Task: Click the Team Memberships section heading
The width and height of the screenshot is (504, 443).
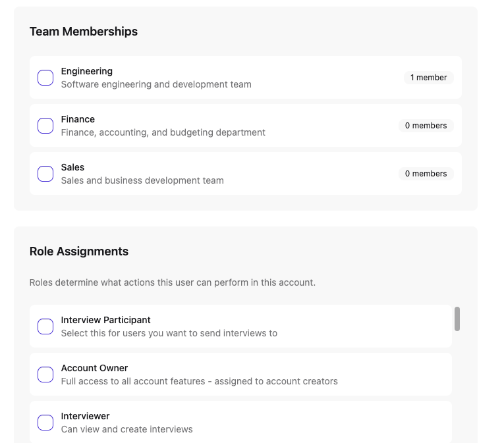Action: [84, 32]
